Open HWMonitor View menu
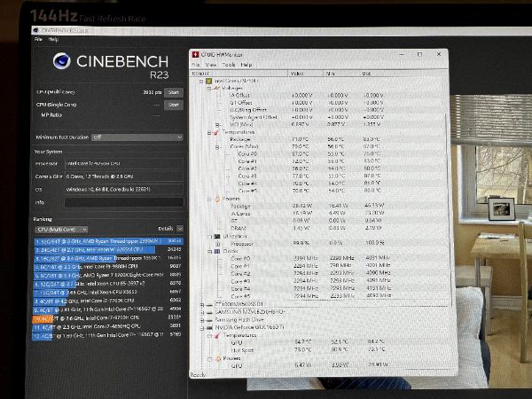Image resolution: width=532 pixels, height=399 pixels. coord(210,65)
